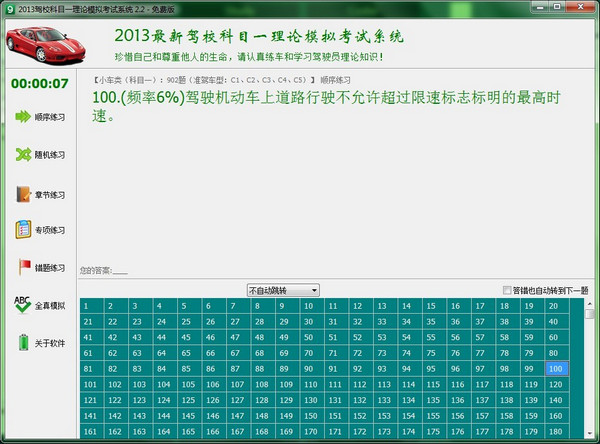
Task: Open chapter practice via the book icon
Action: [22, 193]
